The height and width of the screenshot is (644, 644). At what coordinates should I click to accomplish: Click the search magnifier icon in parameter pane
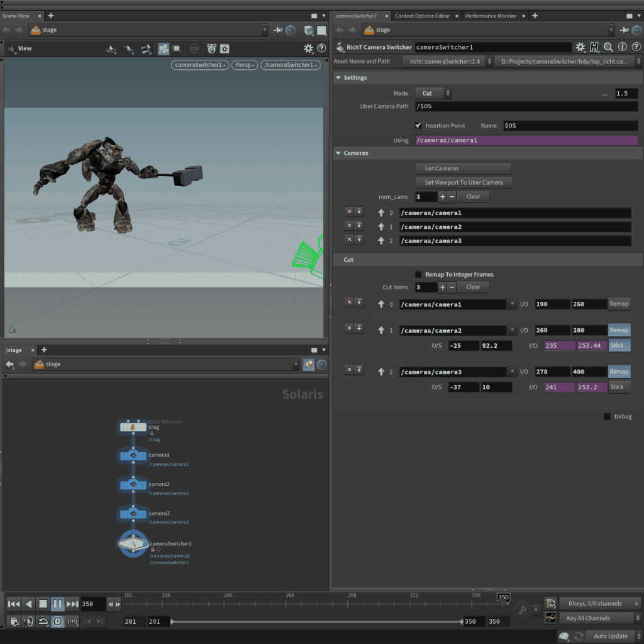coord(608,47)
